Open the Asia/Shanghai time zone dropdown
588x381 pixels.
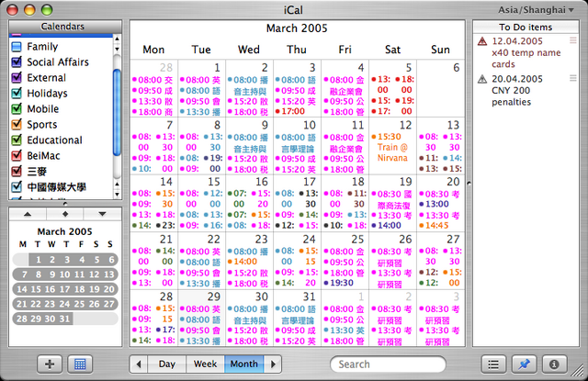pyautogui.click(x=536, y=10)
